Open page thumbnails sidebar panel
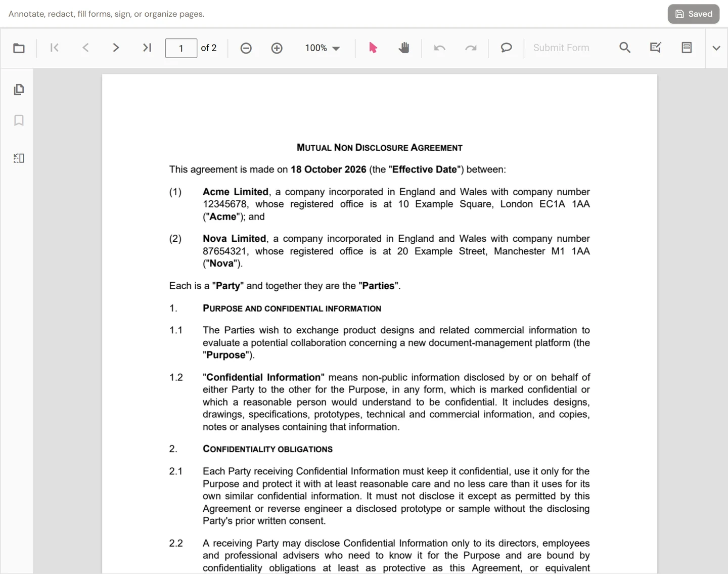Screen dimensions: 728x574 (19, 90)
